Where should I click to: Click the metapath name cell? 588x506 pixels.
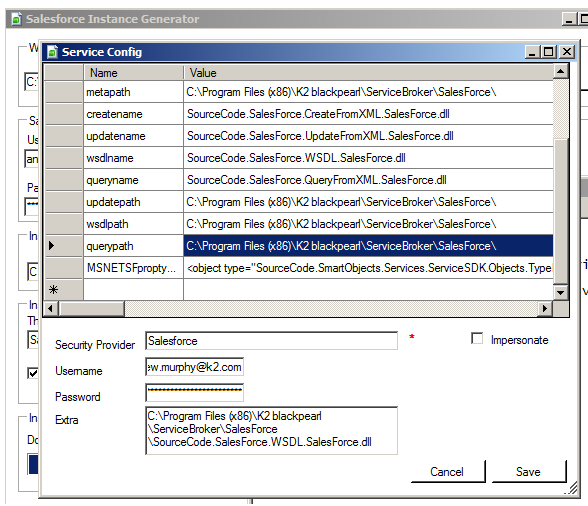point(133,92)
